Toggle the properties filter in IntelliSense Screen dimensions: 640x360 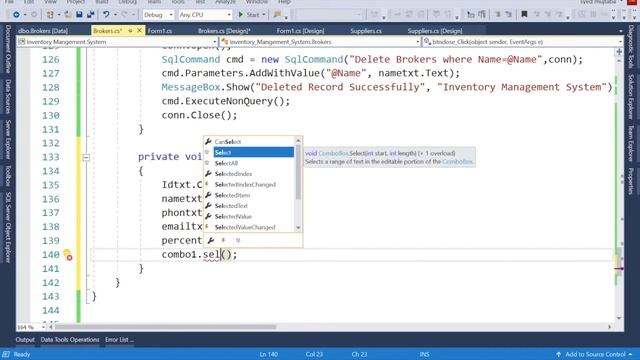211,240
